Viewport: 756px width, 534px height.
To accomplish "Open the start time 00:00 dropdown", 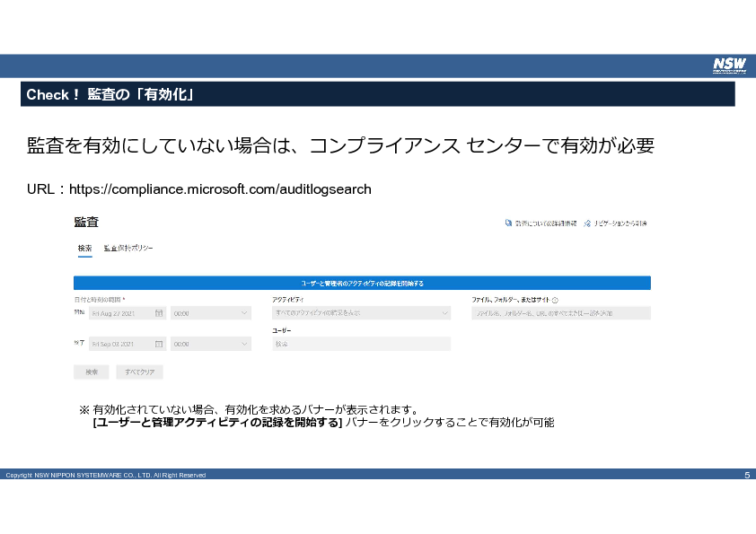I will 210,313.
